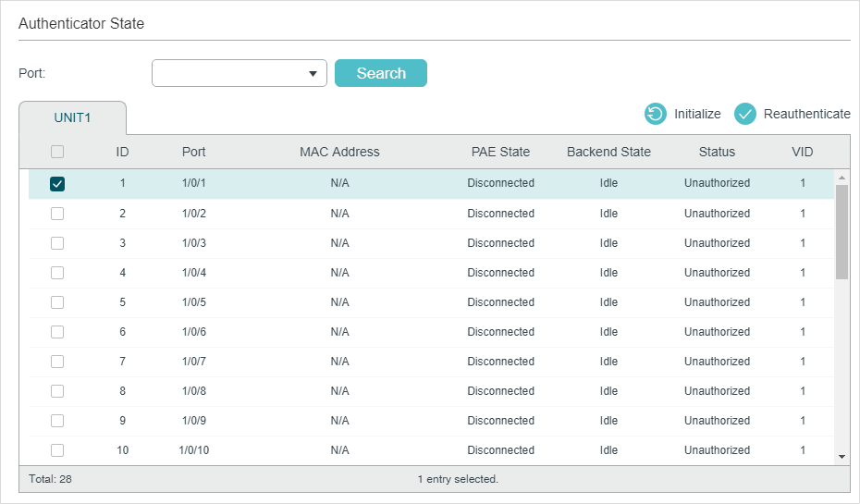Switch to the UNIT1 tab

72,118
